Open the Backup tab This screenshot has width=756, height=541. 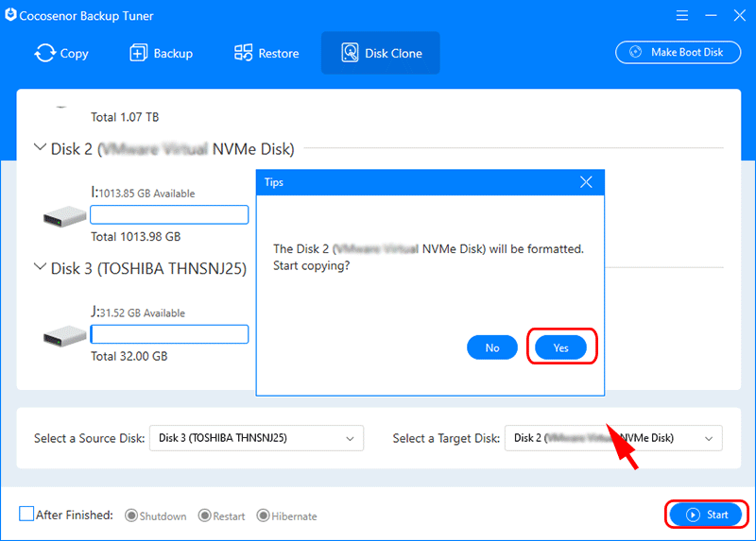coord(161,53)
